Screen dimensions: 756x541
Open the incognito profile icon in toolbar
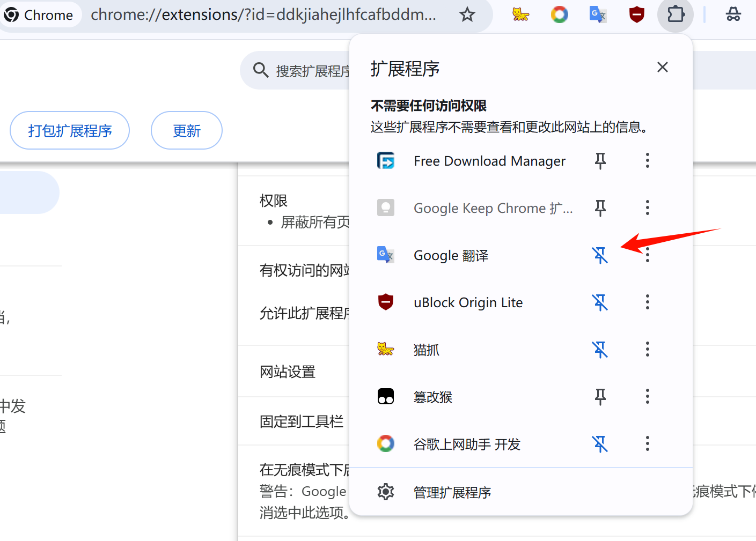733,14
